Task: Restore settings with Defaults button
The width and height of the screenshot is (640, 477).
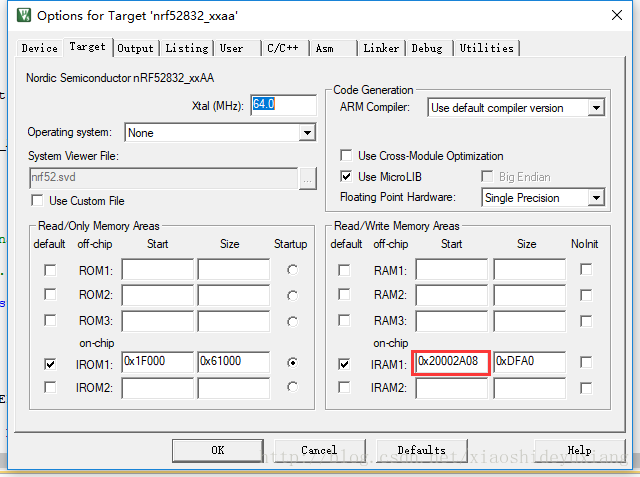Action: [422, 450]
